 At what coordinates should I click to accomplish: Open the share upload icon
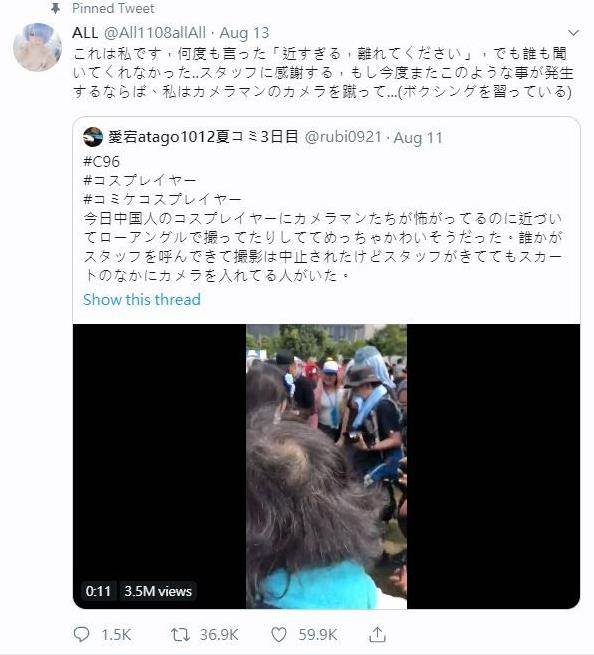tap(377, 634)
